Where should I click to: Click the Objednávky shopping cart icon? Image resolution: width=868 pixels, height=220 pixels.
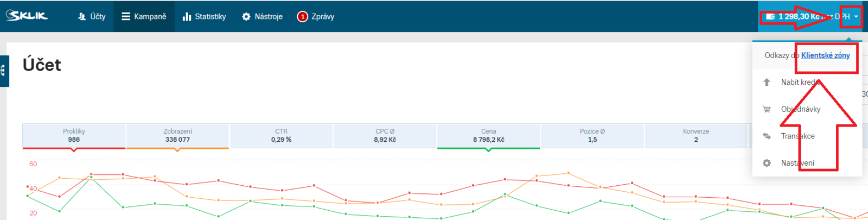point(767,109)
